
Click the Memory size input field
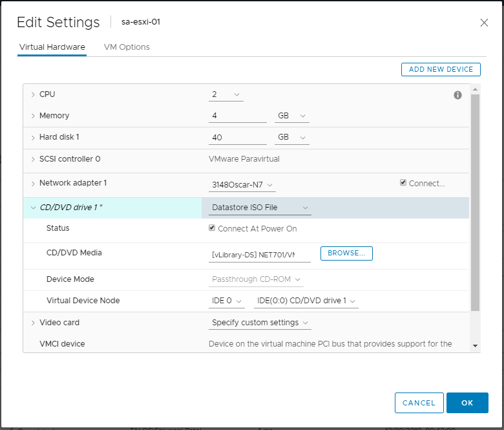coord(237,116)
